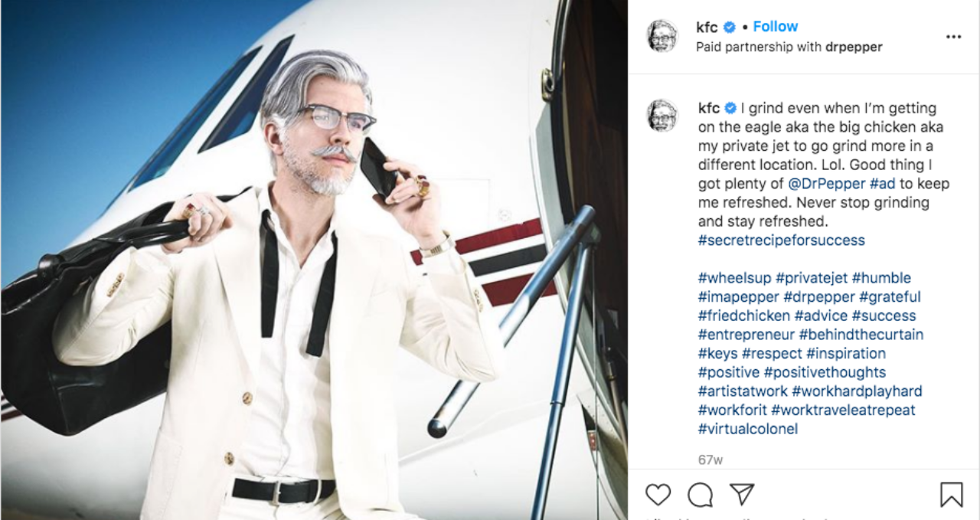Open the #privatejet hashtag
This screenshot has height=520, width=980.
811,278
